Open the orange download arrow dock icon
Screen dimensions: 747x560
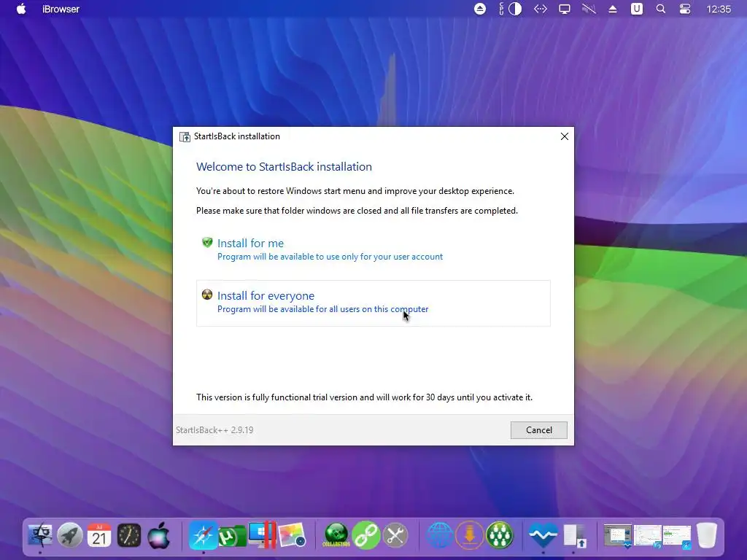tap(469, 535)
